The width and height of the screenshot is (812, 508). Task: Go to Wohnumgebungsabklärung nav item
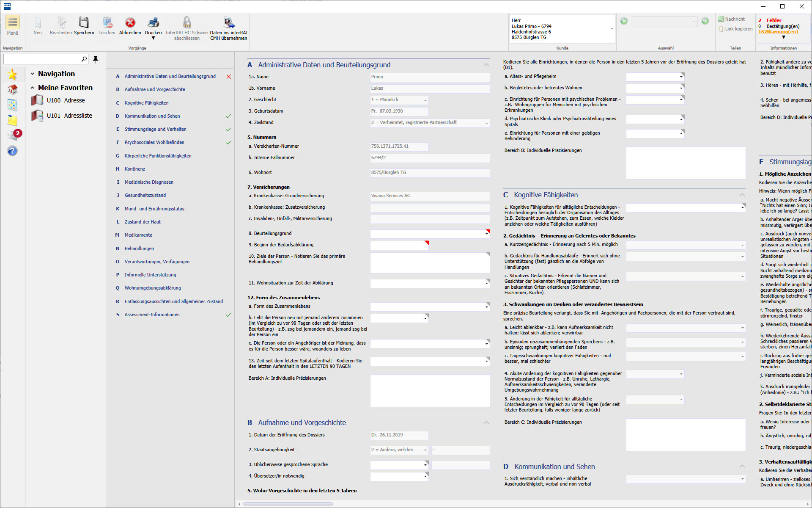153,288
